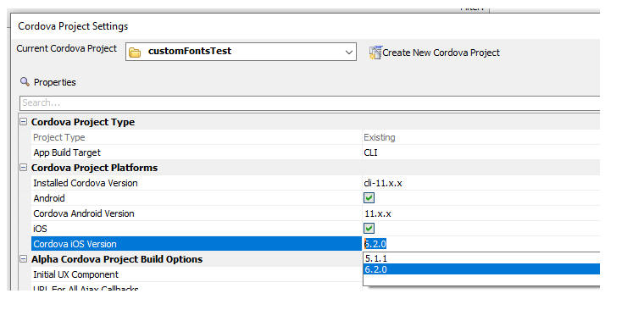Open the Current Cordova Project dropdown arrow

[x=349, y=53]
